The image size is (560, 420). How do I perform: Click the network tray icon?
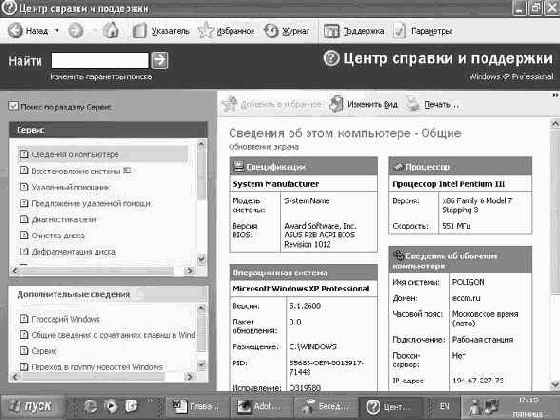click(491, 406)
